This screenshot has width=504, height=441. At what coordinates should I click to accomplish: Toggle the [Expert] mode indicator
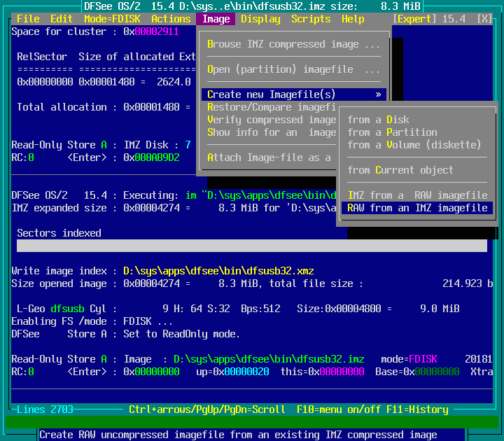coord(414,19)
